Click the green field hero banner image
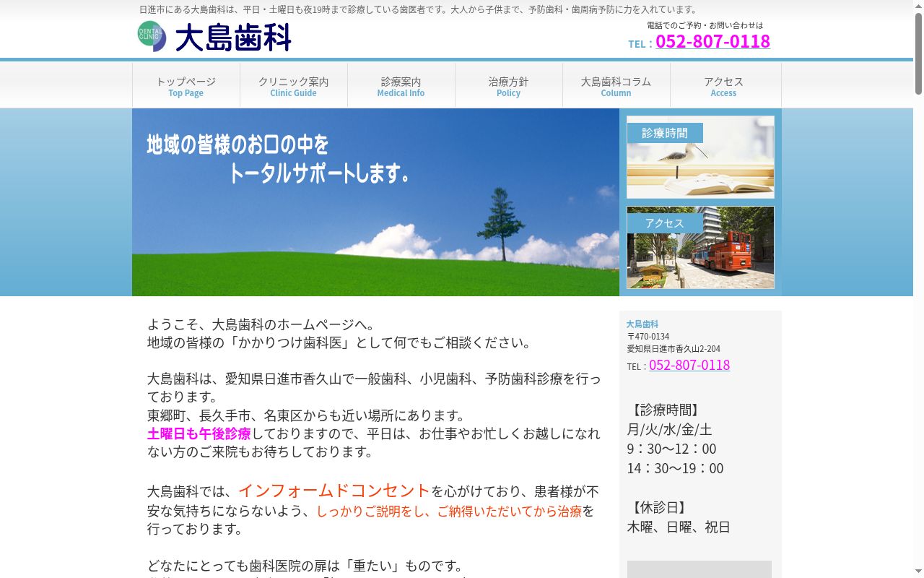Viewport: 924px width, 578px height. click(375, 202)
